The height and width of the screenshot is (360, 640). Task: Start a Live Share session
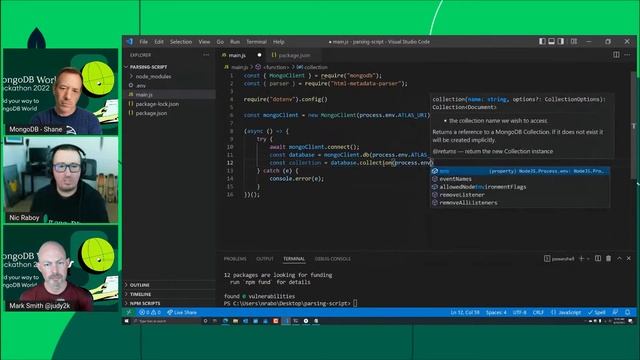182,312
